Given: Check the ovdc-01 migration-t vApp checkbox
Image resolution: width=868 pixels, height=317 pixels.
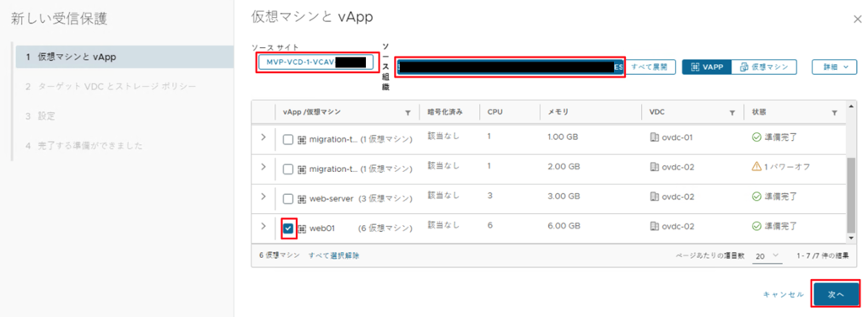Looking at the screenshot, I should [288, 140].
